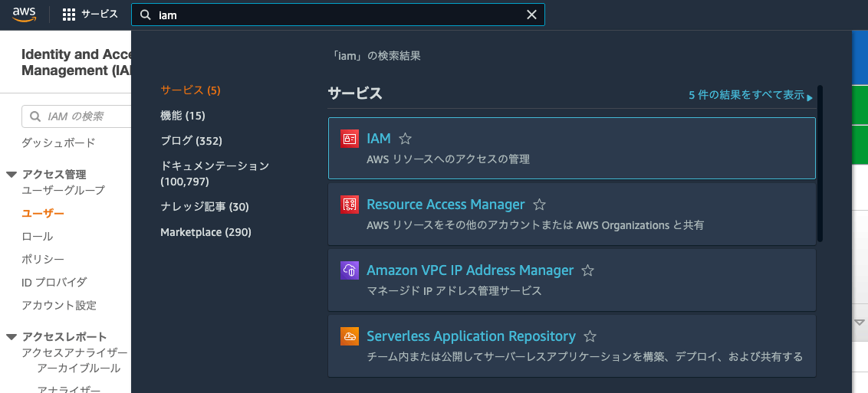This screenshot has height=393, width=868.
Task: Star Serverless Application Repository
Action: [x=590, y=336]
